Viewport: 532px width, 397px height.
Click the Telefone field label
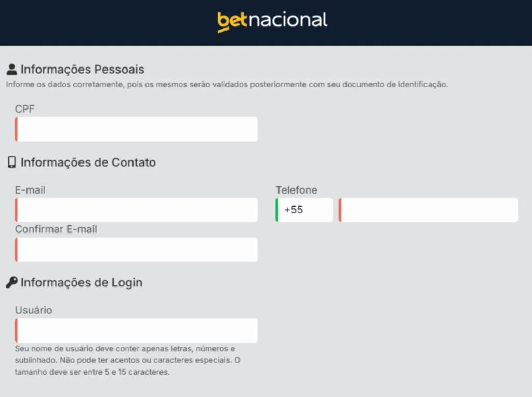pos(296,190)
